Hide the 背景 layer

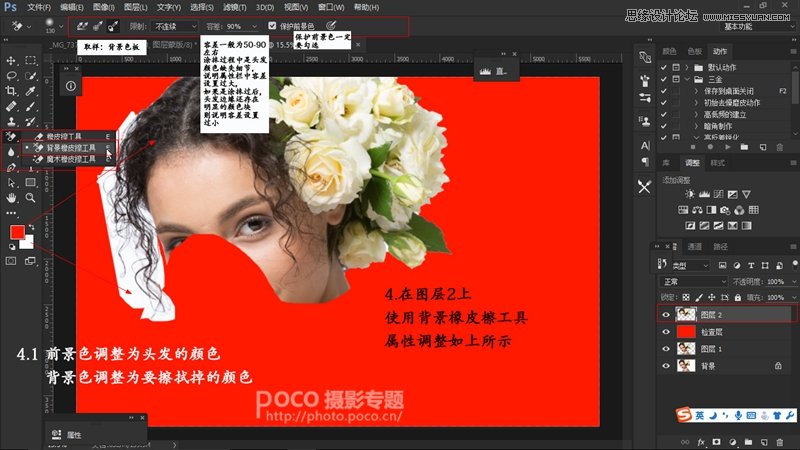tap(666, 366)
